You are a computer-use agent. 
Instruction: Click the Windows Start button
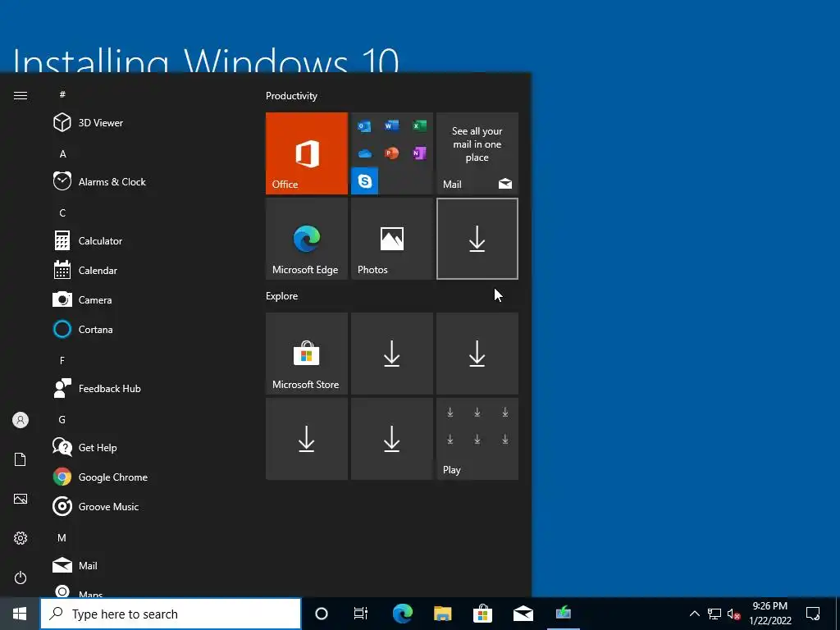[20, 614]
